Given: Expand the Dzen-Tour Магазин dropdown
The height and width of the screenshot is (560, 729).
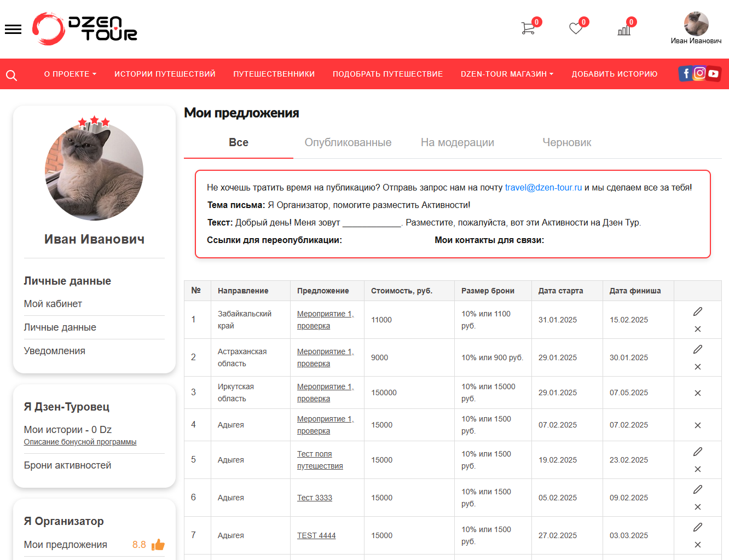Looking at the screenshot, I should point(507,74).
